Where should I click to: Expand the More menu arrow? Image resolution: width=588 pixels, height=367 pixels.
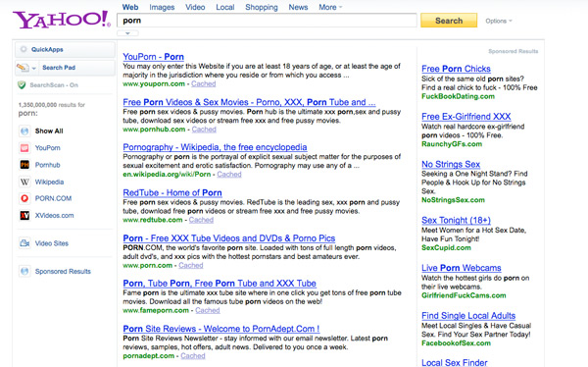(340, 7)
